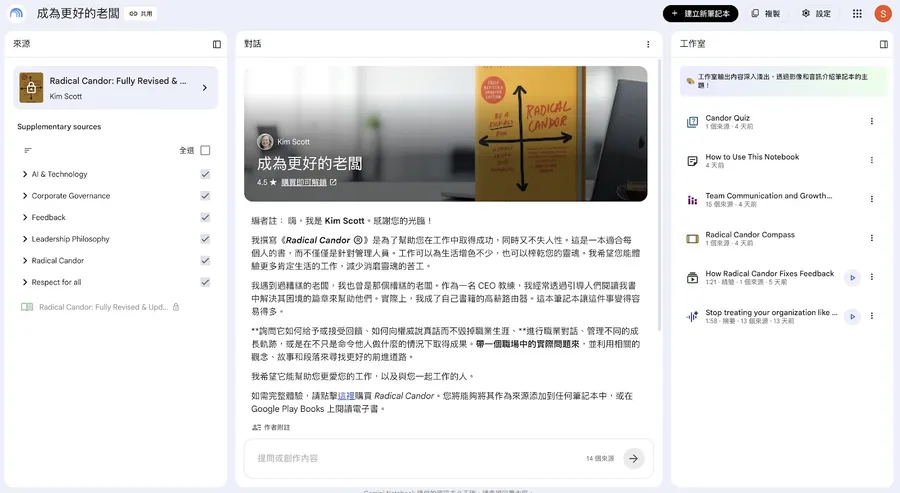
Task: Click the NotebookLM logo icon
Action: (17, 13)
